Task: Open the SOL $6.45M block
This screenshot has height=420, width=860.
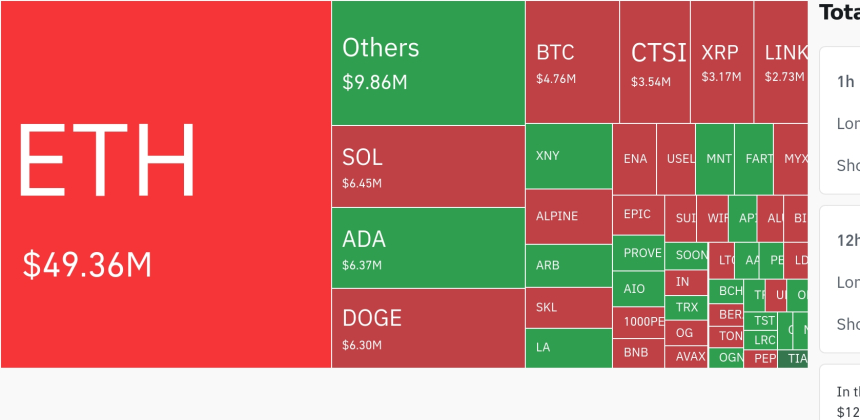Action: [428, 166]
